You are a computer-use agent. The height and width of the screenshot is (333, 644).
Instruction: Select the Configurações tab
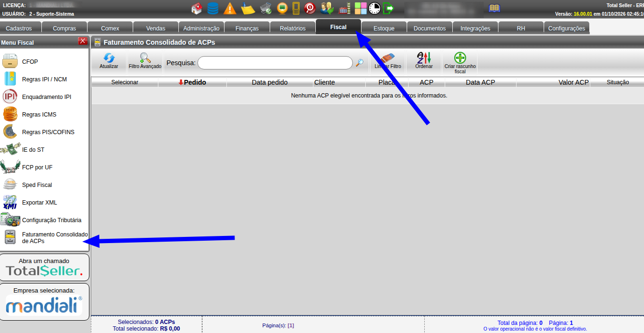566,28
